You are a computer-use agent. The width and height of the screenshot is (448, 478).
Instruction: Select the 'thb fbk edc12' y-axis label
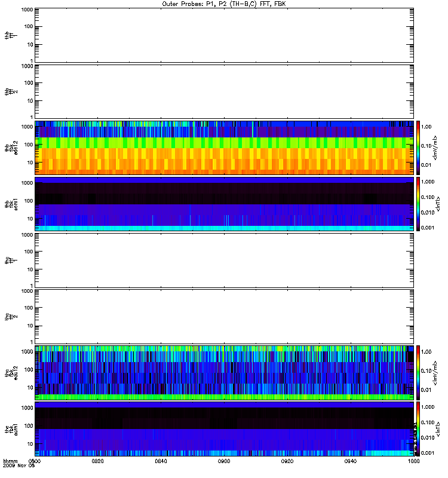click(x=11, y=148)
